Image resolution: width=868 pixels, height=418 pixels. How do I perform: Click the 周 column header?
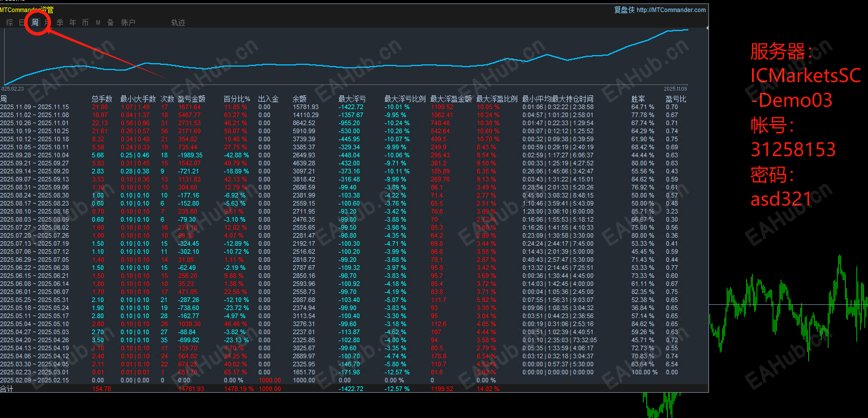(x=3, y=99)
